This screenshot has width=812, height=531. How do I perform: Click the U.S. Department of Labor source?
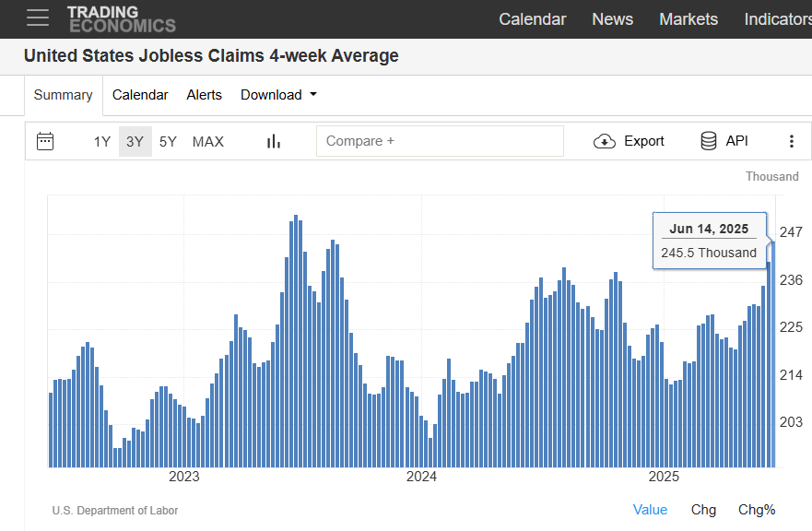click(x=115, y=511)
